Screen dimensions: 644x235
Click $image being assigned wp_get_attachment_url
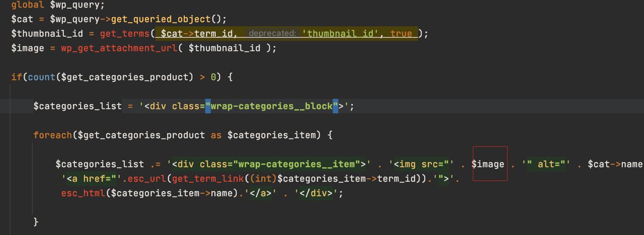point(28,48)
